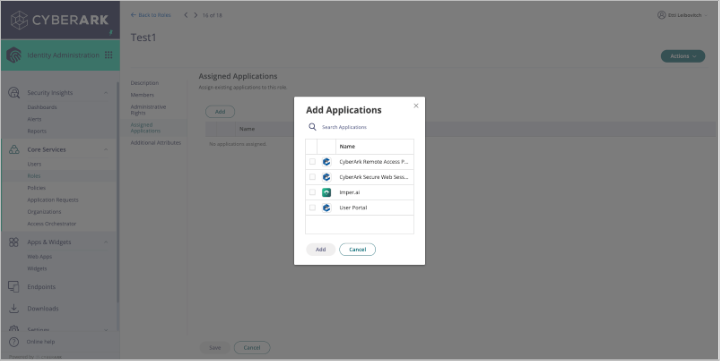This screenshot has height=364, width=721.
Task: Click the Save button at page bottom
Action: tap(215, 348)
